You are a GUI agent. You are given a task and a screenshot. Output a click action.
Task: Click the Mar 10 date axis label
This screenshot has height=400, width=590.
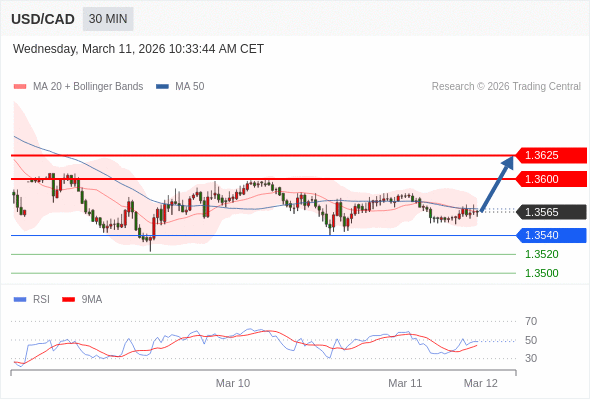pyautogui.click(x=233, y=383)
